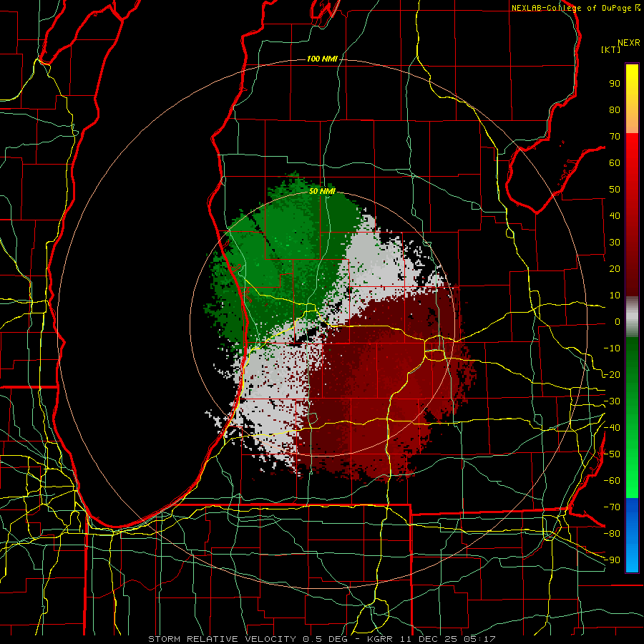
Task: Click the -40 scale value
Action: click(612, 428)
